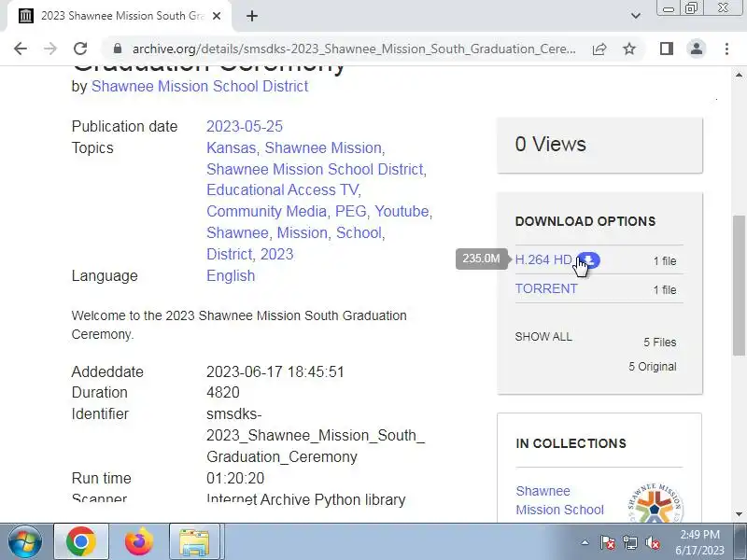
Task: Open Shawnee Mission School District author link
Action: (200, 86)
